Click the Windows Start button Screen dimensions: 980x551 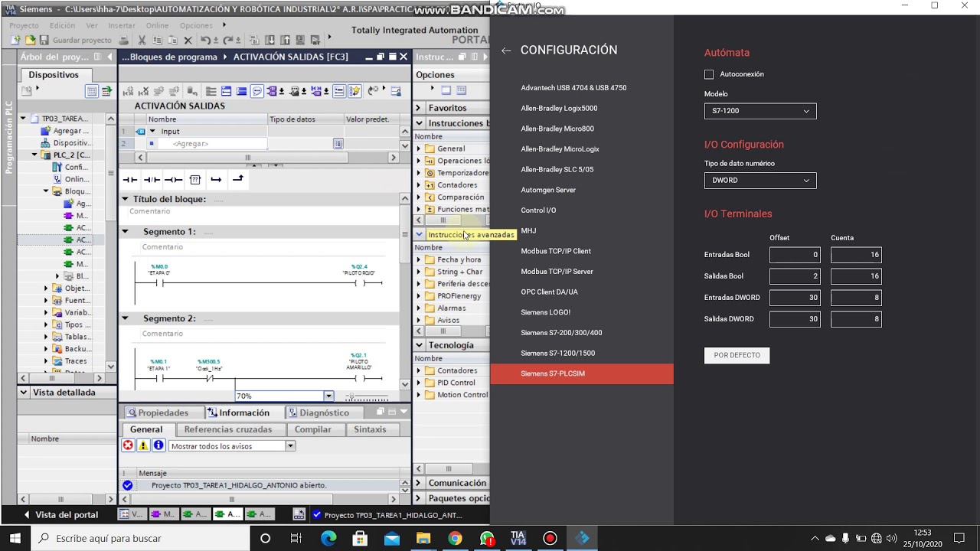pyautogui.click(x=15, y=538)
